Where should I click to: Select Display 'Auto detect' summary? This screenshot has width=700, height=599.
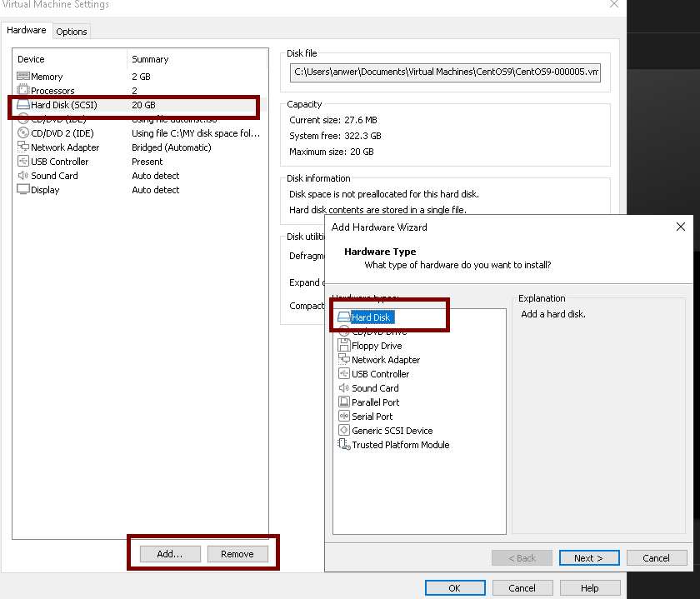(x=155, y=190)
